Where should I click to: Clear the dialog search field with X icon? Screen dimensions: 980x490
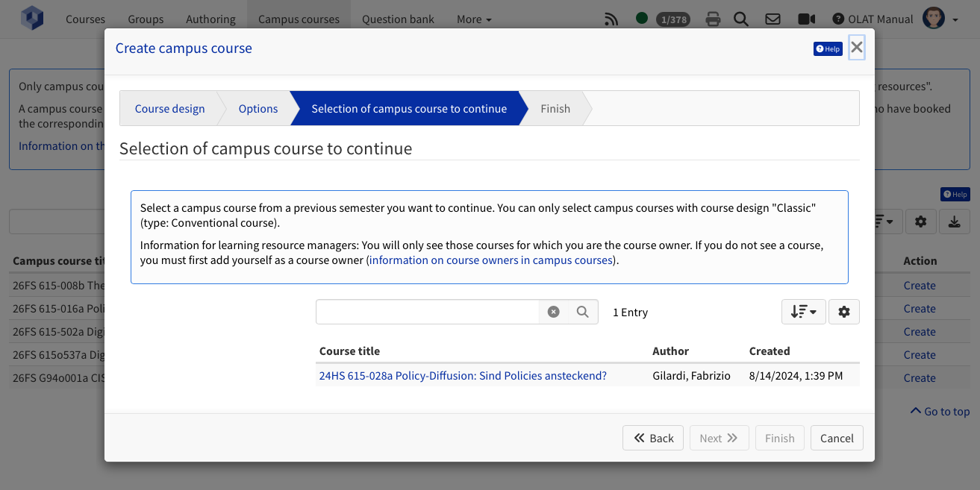[x=553, y=312]
